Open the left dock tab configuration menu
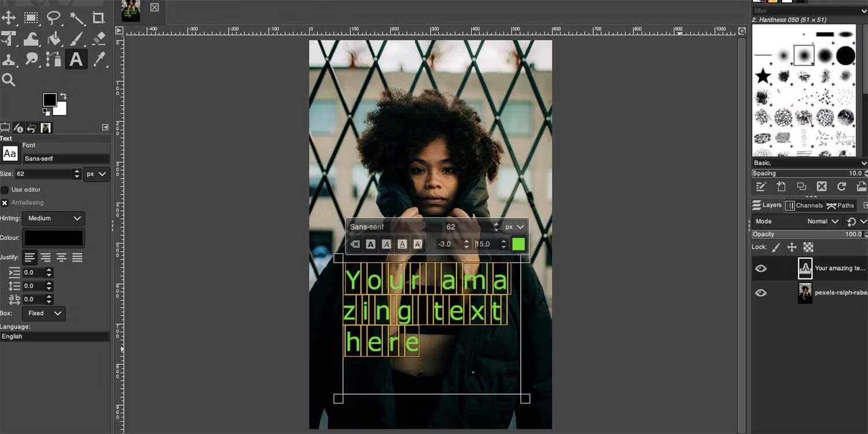Viewport: 868px width, 434px height. 105,127
